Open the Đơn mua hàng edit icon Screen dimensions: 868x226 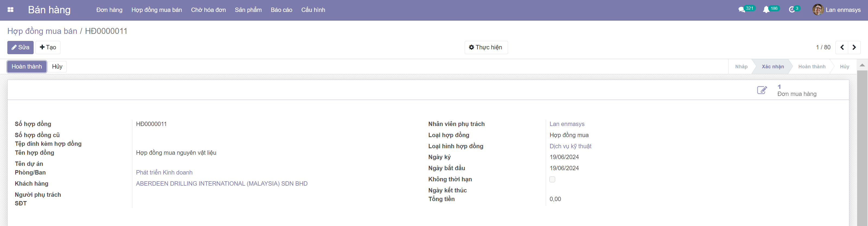tap(762, 90)
